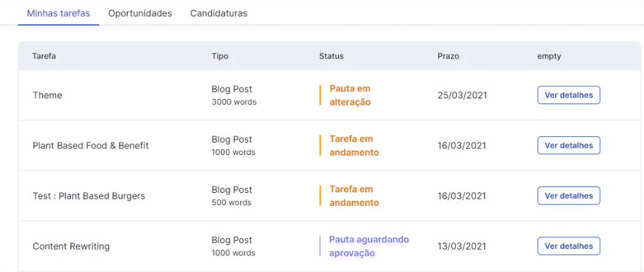This screenshot has width=644, height=272.
Task: Click the Tipo column header
Action: [220, 56]
